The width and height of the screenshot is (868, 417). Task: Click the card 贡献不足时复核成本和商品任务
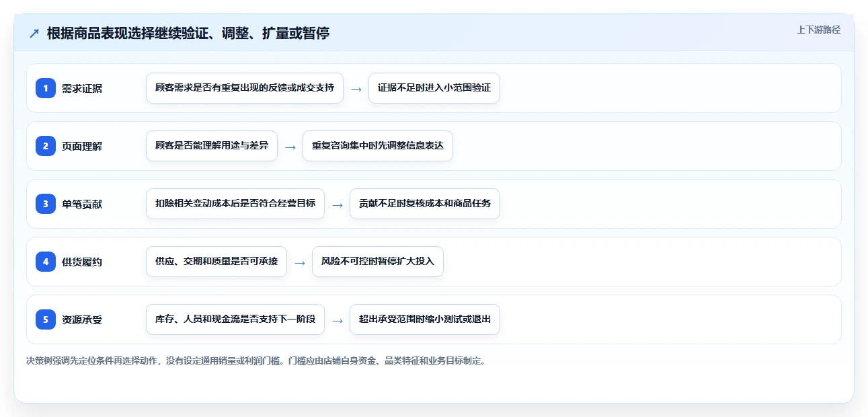point(425,204)
